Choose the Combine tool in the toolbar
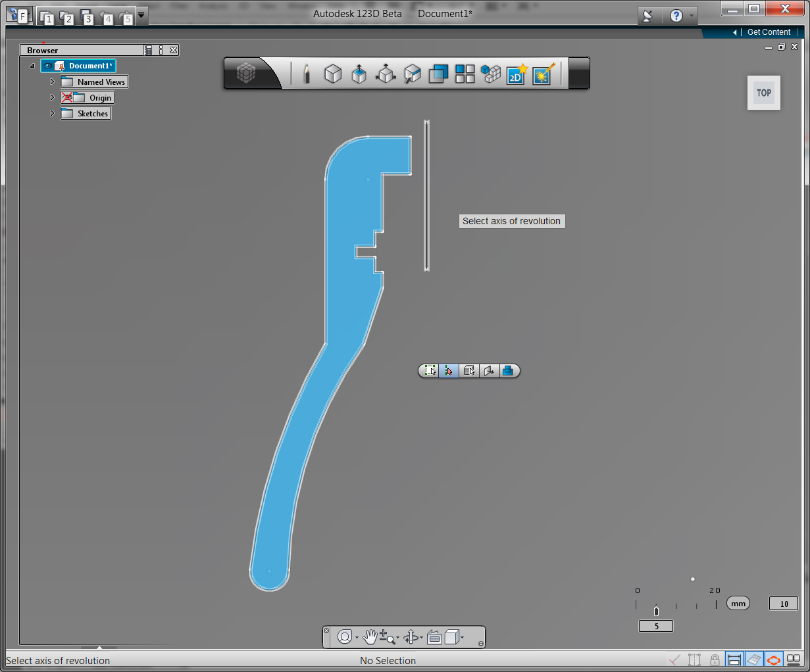Screen dimensions: 810x672 438,74
